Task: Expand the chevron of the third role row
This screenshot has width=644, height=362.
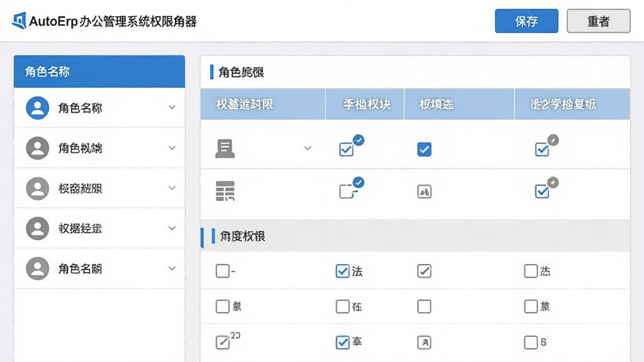Action: (172, 188)
